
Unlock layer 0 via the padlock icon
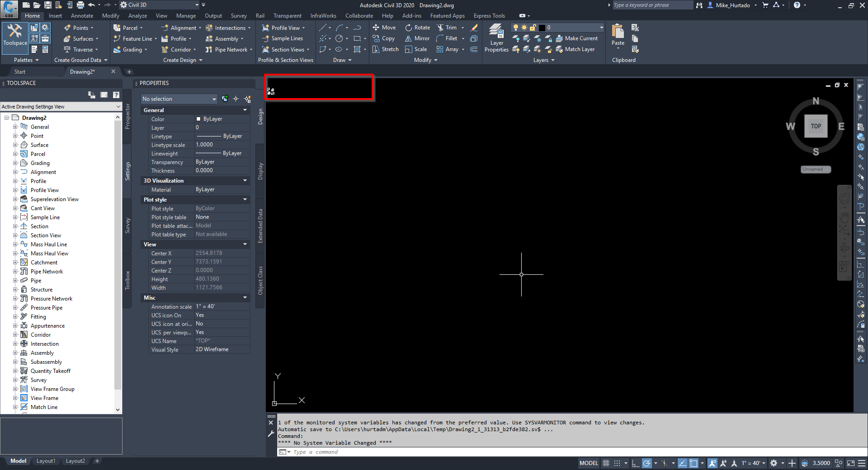(x=533, y=28)
